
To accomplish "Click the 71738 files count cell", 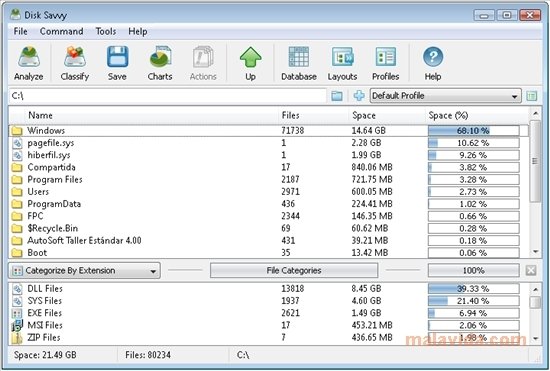I will point(293,131).
